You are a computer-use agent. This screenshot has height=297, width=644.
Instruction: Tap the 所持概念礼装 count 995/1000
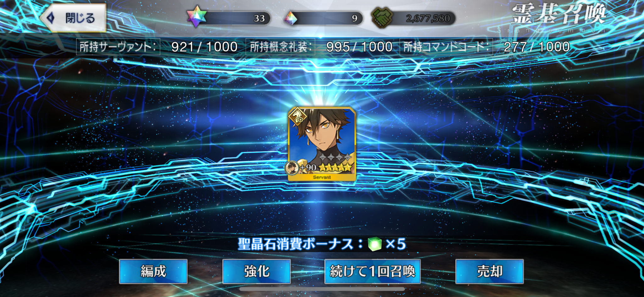(359, 47)
